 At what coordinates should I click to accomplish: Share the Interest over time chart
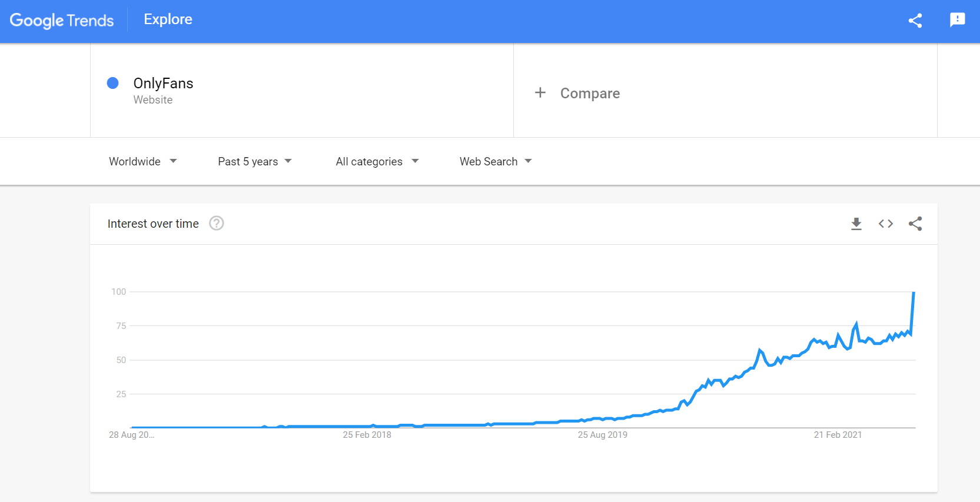pos(915,224)
